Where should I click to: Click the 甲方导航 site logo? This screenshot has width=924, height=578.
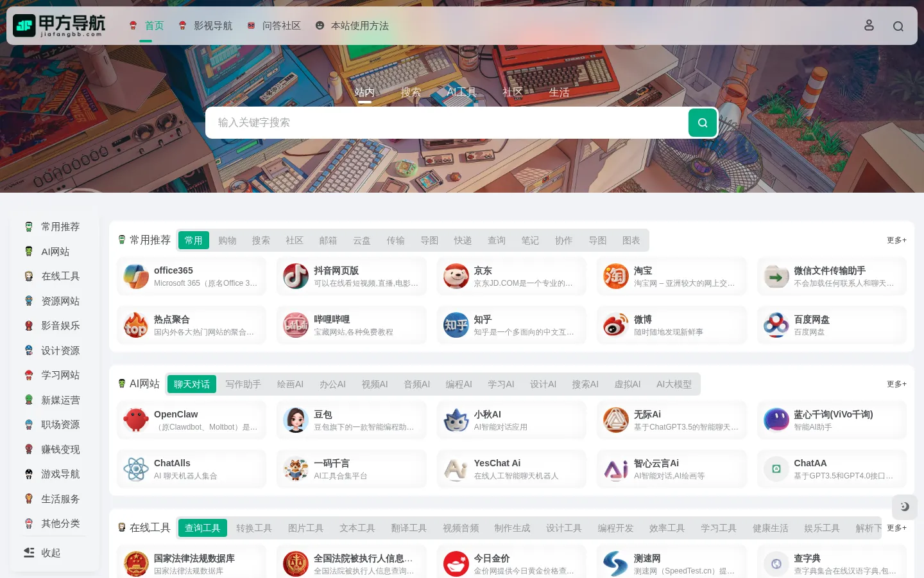coord(59,26)
